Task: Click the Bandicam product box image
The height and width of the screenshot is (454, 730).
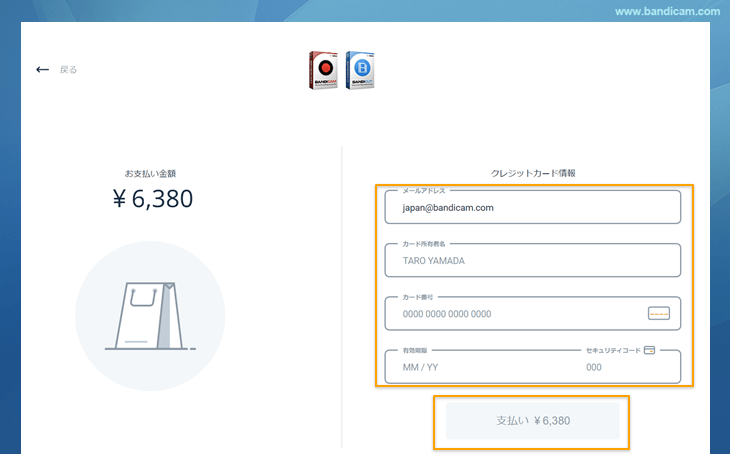Action: coord(323,70)
